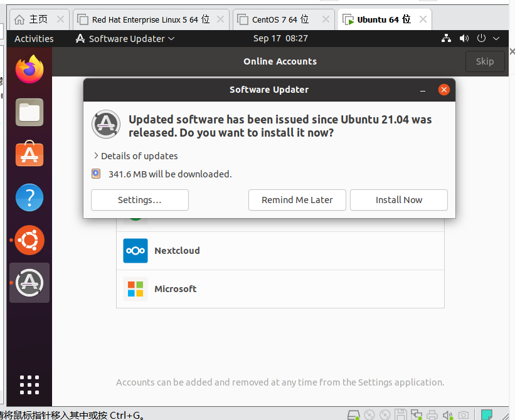Close the CentOS 7 tab
This screenshot has height=420, width=515.
[x=326, y=19]
